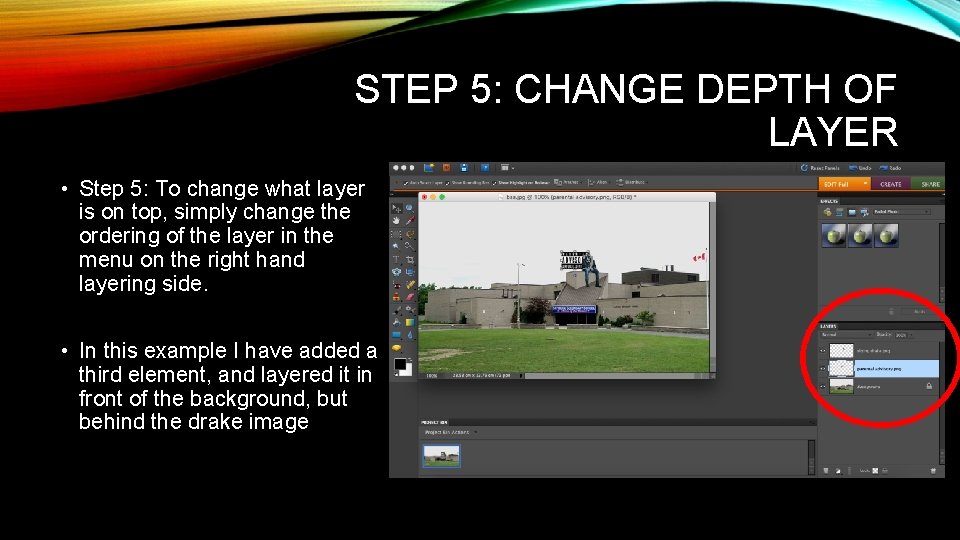This screenshot has height=540, width=960.
Task: Pick the Eyedropper tool
Action: [x=410, y=220]
